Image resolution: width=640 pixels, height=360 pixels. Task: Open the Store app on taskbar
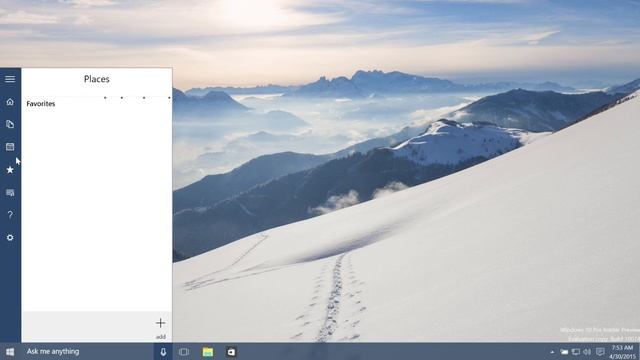tap(231, 352)
